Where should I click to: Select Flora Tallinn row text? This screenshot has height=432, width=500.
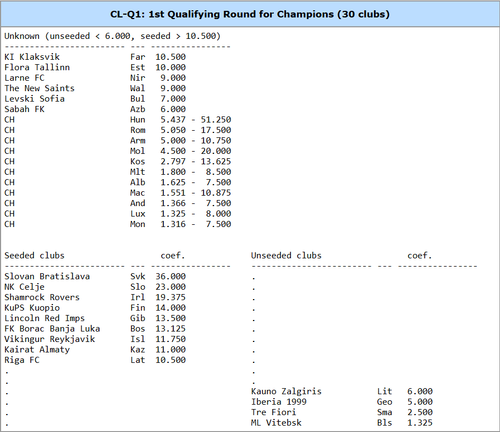click(x=95, y=67)
